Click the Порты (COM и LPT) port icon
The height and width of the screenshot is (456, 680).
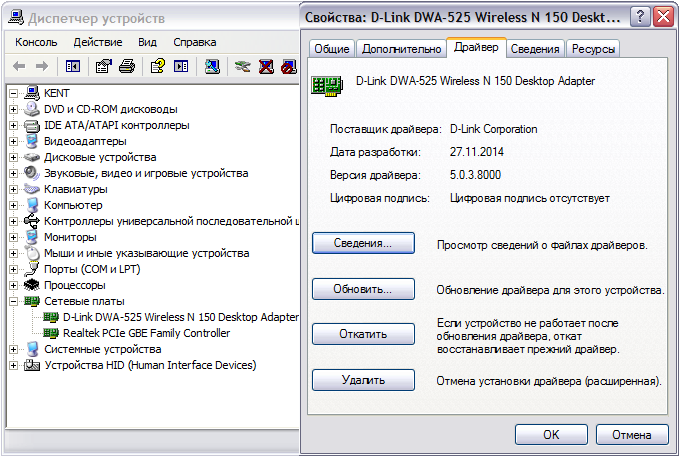coord(32,269)
